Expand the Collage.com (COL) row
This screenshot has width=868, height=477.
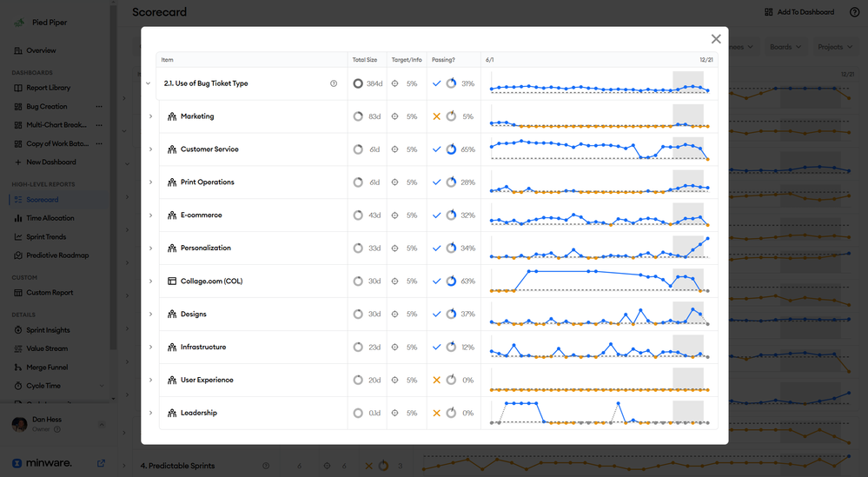click(150, 282)
